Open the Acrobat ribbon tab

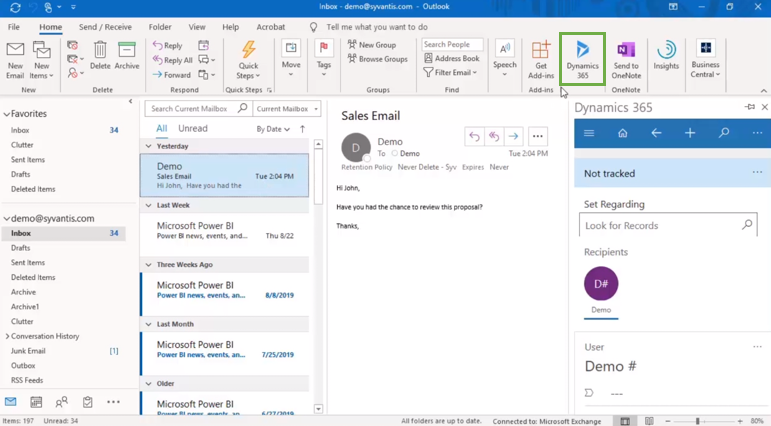(270, 27)
